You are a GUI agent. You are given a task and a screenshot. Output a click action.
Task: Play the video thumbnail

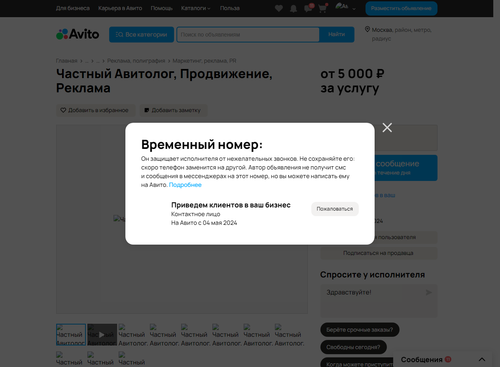coord(102,334)
